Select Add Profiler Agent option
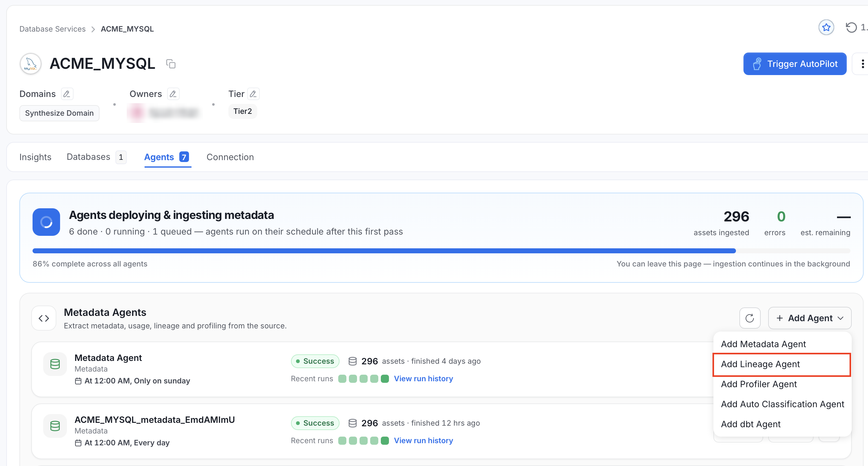 tap(782, 384)
